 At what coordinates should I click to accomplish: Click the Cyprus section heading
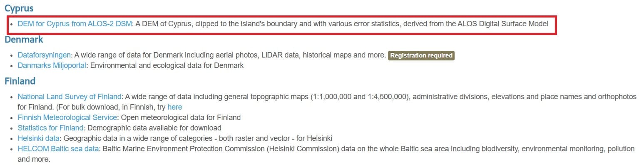tap(19, 8)
